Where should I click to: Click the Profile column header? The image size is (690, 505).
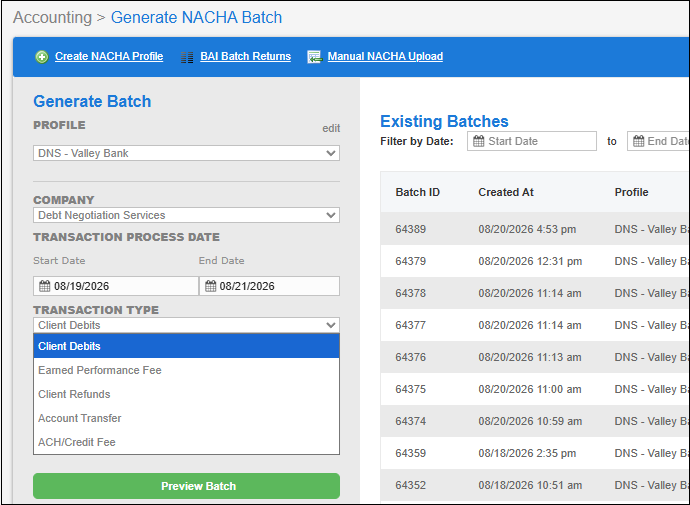point(631,192)
